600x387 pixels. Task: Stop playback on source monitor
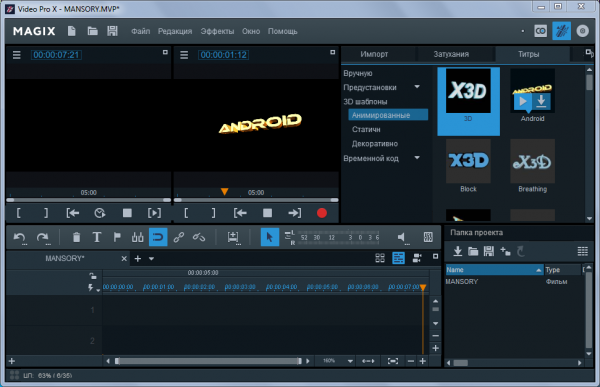click(x=127, y=213)
